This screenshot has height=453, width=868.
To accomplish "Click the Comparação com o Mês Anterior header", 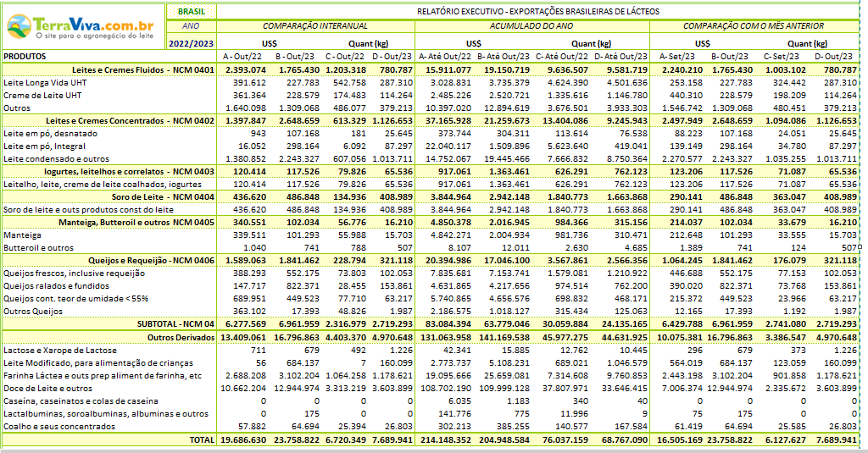I will (753, 26).
